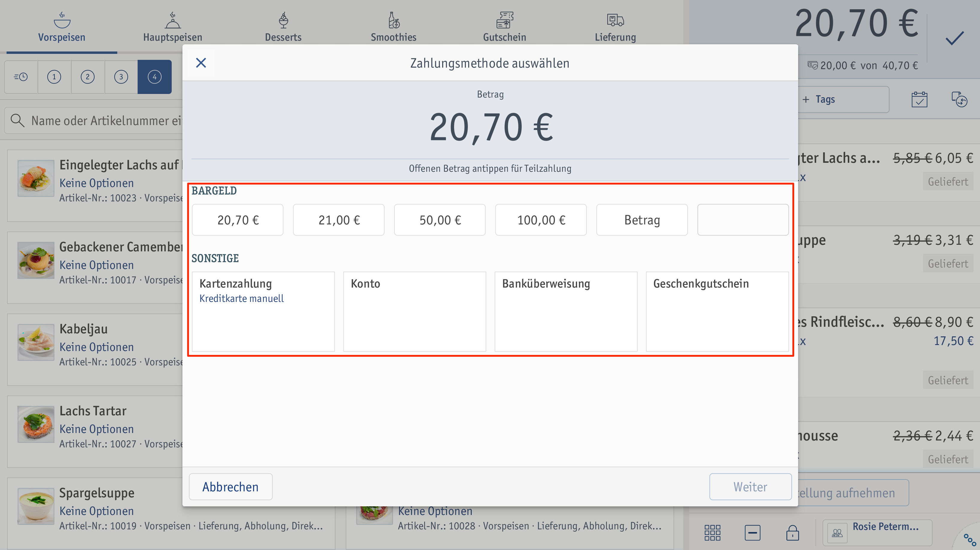The height and width of the screenshot is (550, 980).
Task: Click the Bestellung aufnehmen button
Action: (x=853, y=493)
